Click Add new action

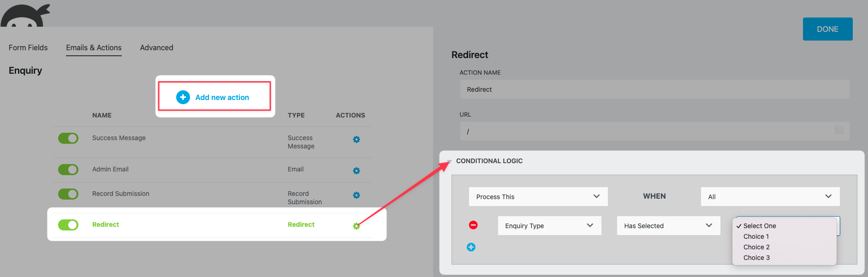click(x=215, y=97)
